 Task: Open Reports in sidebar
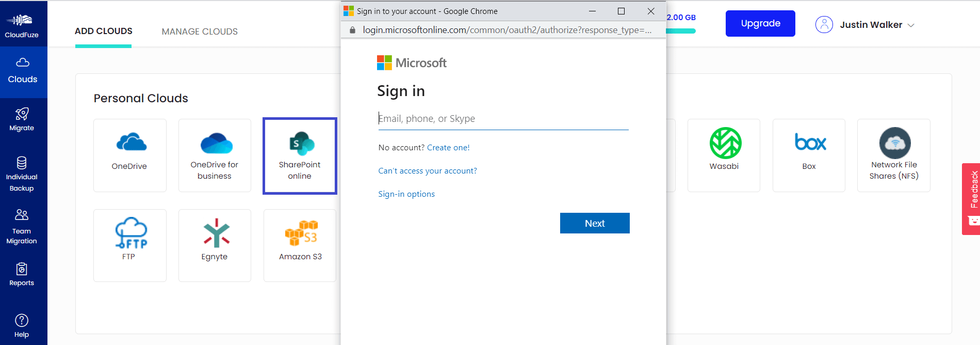[22, 274]
